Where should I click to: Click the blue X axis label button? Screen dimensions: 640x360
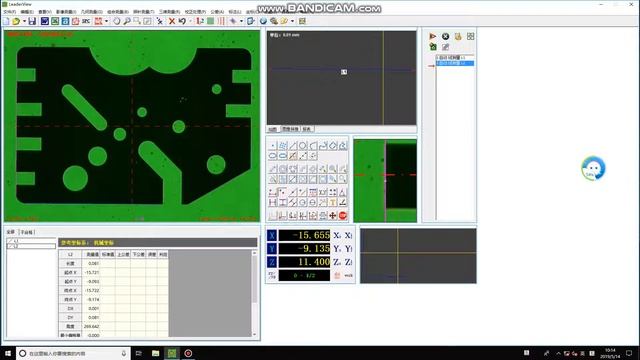(272, 236)
